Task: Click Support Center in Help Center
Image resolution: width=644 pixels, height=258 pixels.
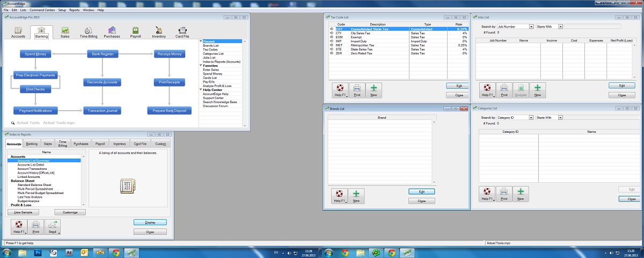Action: coord(213,98)
